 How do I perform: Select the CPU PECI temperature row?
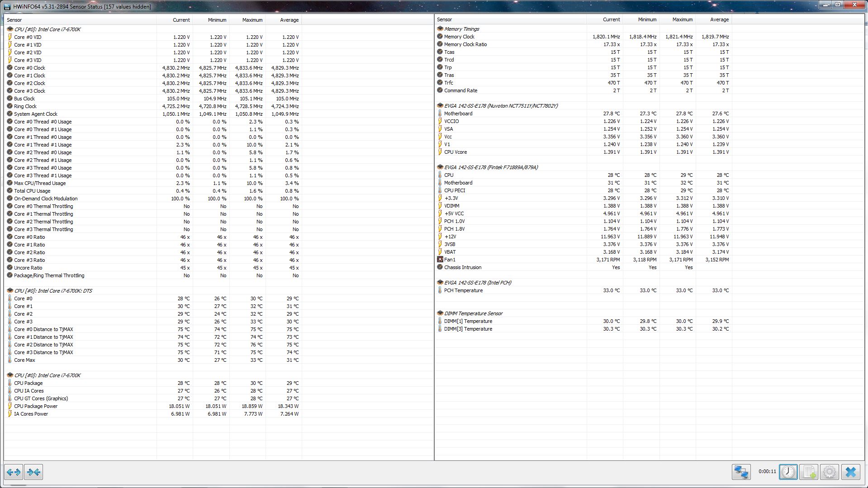pyautogui.click(x=583, y=190)
